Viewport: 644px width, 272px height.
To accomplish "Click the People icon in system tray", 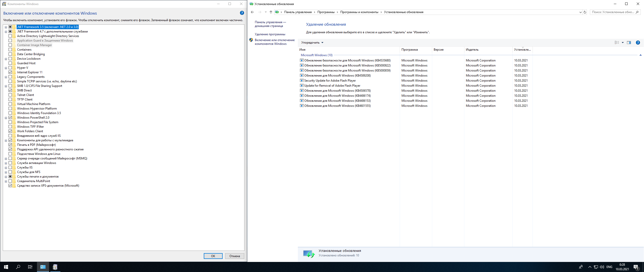I will pyautogui.click(x=581, y=267).
